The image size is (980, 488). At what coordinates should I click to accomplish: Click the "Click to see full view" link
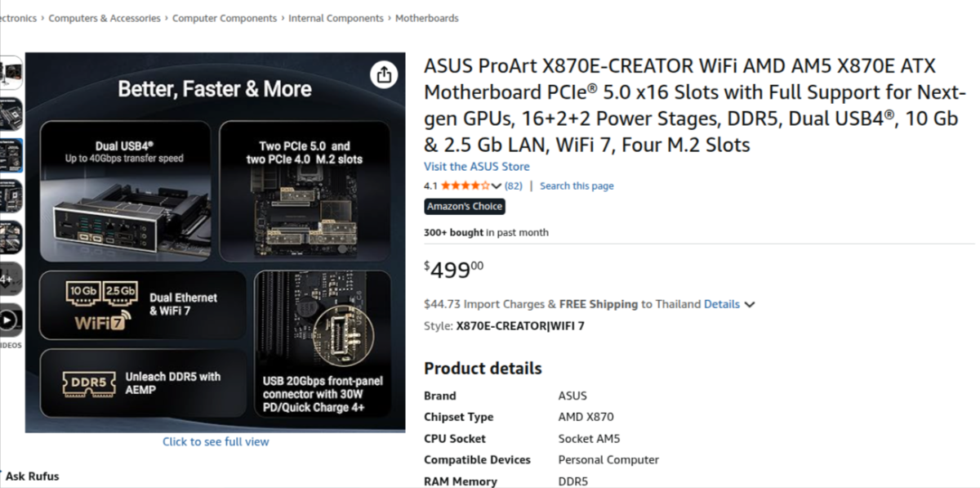pyautogui.click(x=216, y=441)
